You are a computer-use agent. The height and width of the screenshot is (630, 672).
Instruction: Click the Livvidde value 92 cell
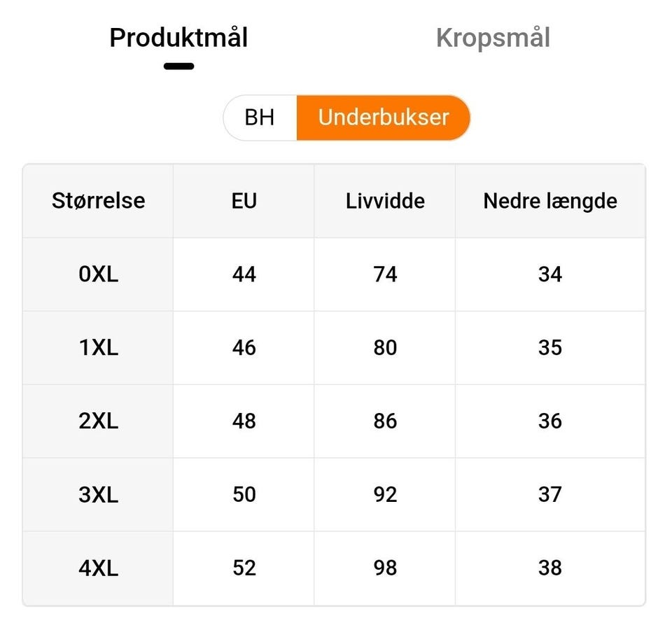[x=385, y=495]
